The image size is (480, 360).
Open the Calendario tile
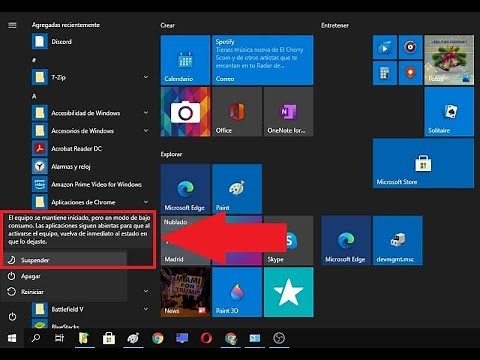[x=185, y=60]
